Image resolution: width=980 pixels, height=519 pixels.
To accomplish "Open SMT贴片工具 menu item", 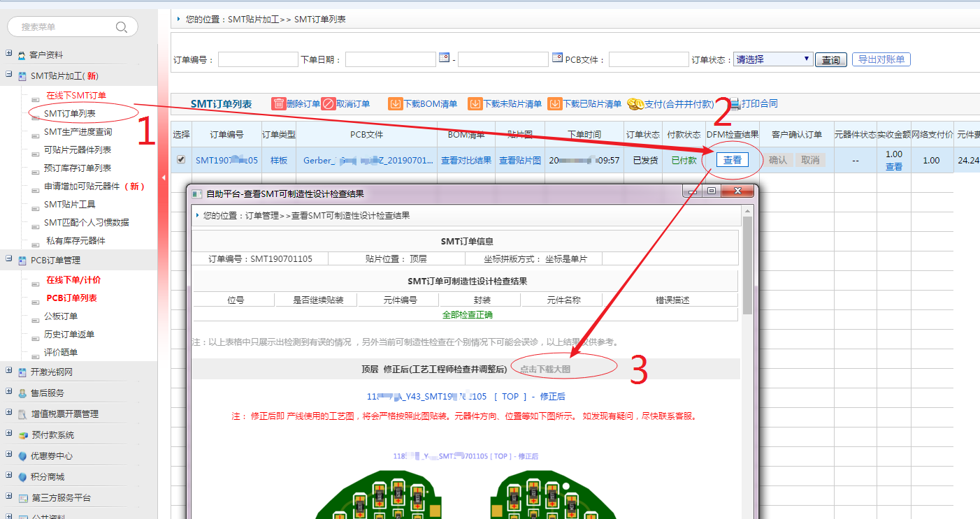I will [x=70, y=204].
